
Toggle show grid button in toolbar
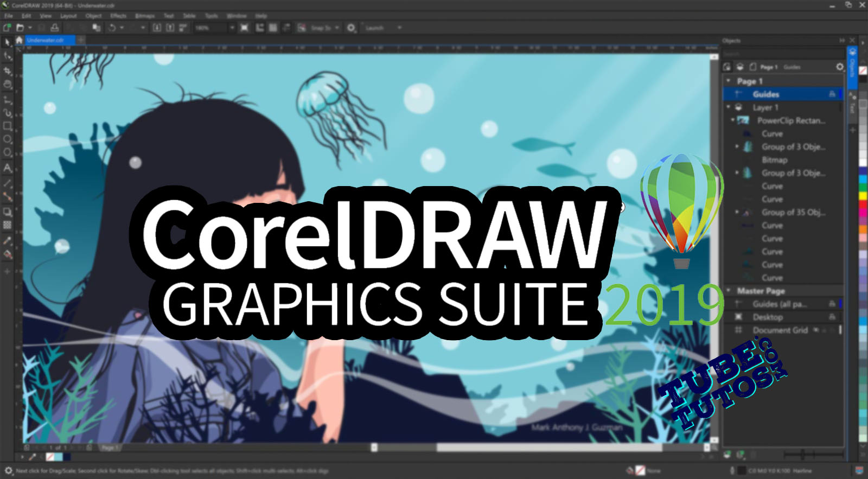click(273, 27)
